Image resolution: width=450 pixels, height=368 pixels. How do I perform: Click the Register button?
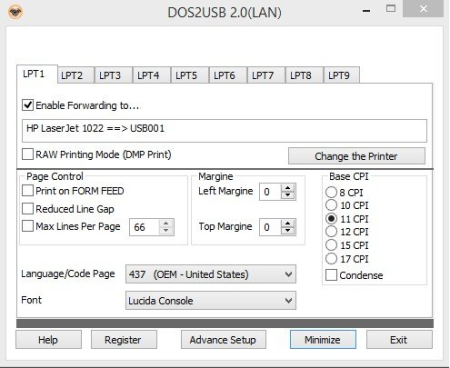click(124, 340)
